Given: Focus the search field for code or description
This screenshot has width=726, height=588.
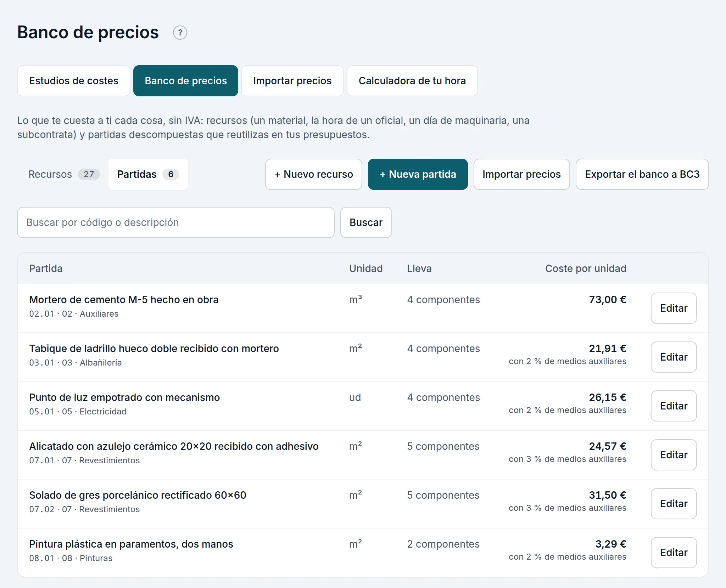Looking at the screenshot, I should [176, 222].
